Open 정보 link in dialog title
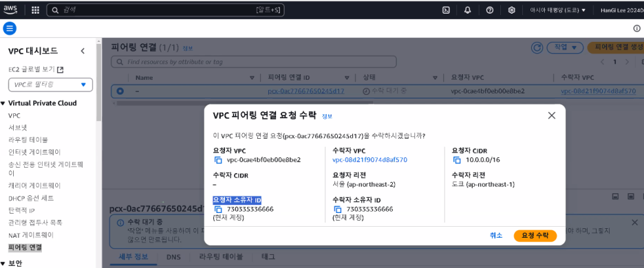 pyautogui.click(x=327, y=116)
